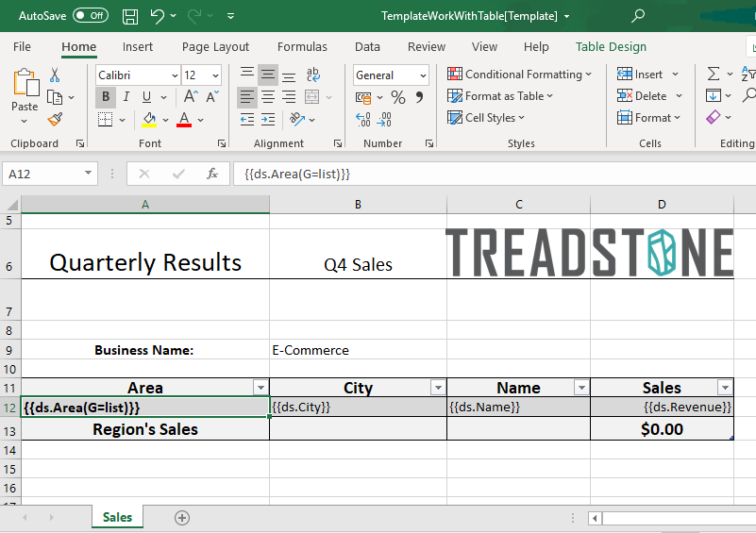
Task: Open the Search magnifier in title bar
Action: (638, 16)
